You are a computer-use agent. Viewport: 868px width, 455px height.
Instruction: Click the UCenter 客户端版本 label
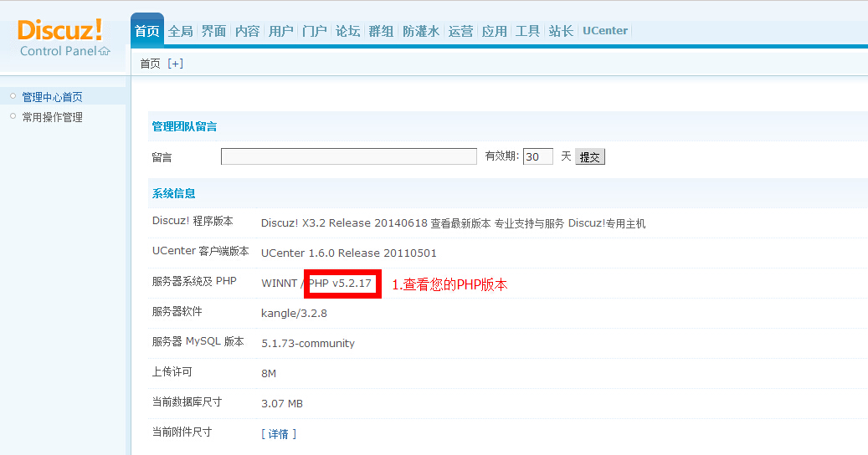click(x=200, y=251)
